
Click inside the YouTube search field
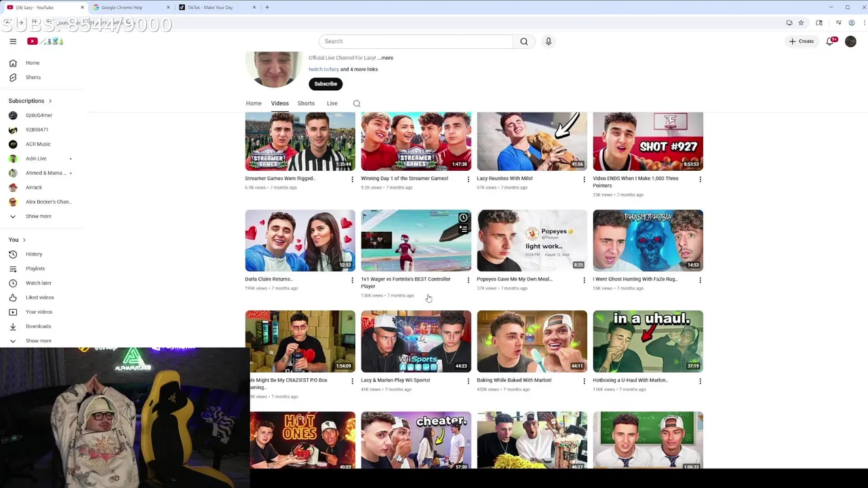tap(416, 41)
